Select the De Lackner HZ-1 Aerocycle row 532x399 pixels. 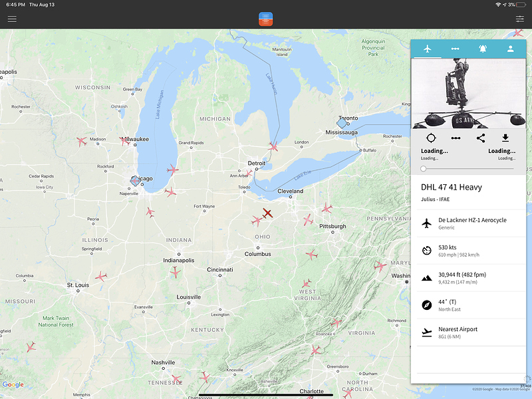click(x=471, y=223)
